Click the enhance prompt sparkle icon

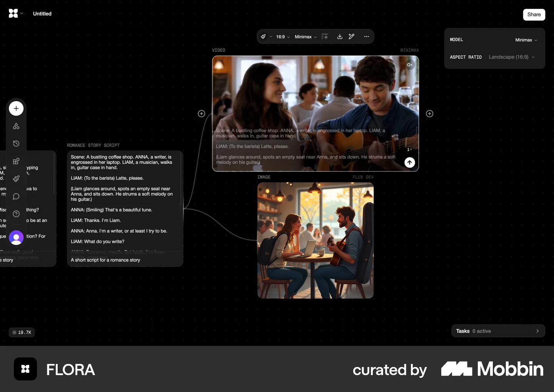(325, 37)
